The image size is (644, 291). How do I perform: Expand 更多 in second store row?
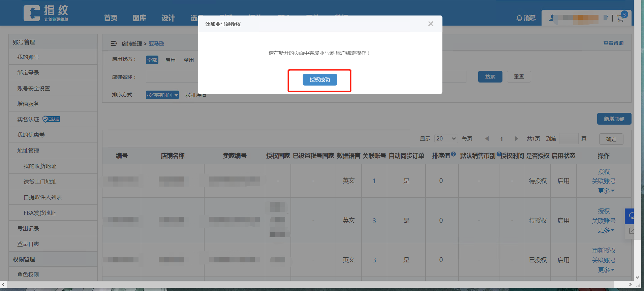(606, 230)
